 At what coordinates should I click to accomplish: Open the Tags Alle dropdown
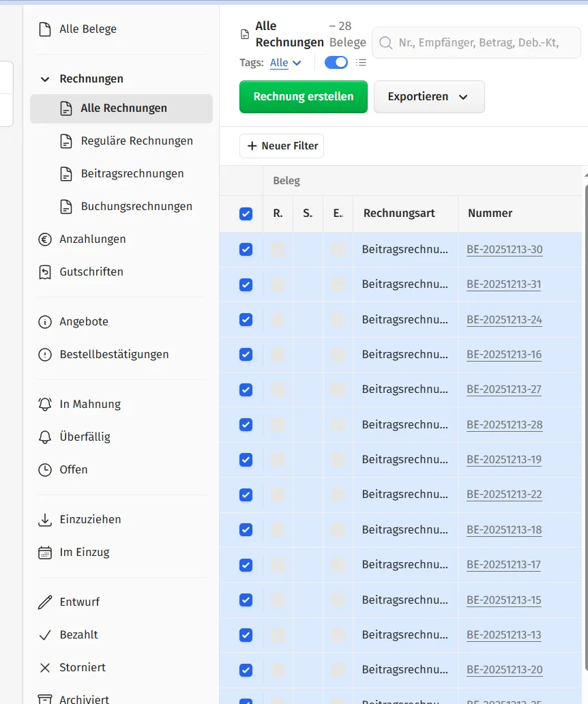285,63
